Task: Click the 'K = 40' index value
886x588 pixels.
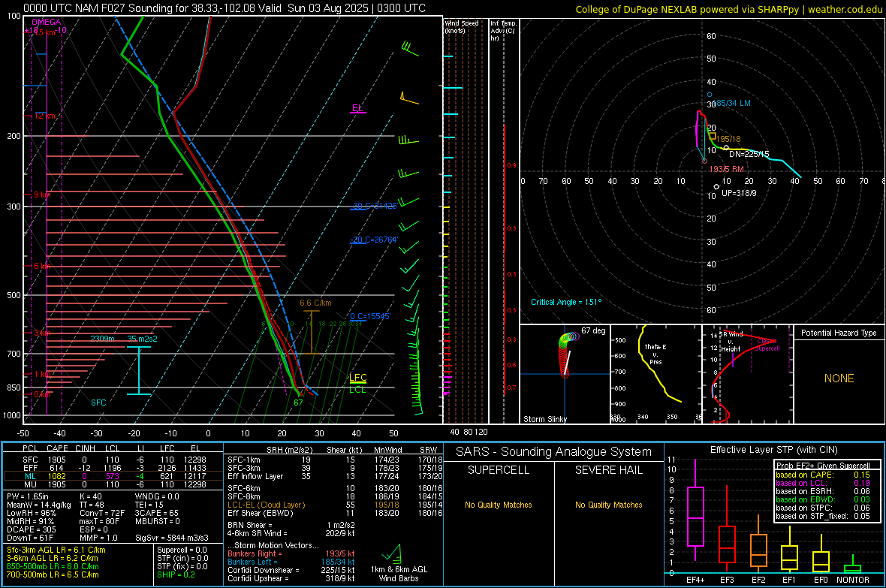Action: coord(91,496)
